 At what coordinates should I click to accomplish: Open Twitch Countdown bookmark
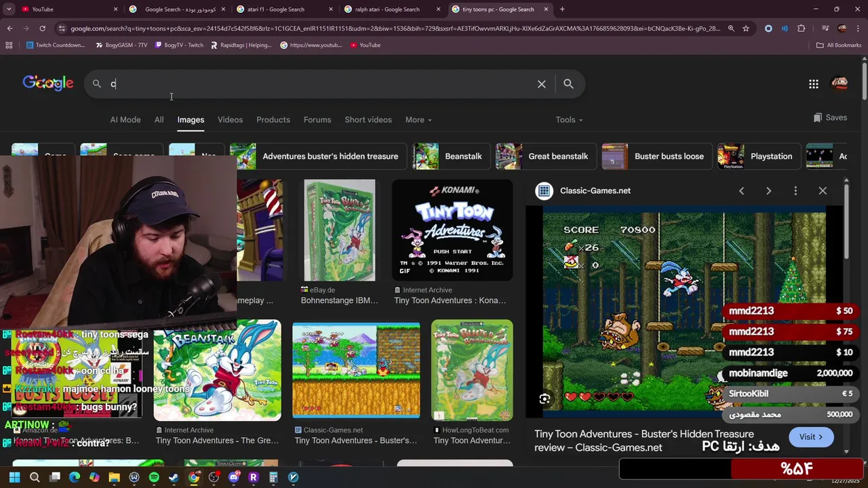56,45
